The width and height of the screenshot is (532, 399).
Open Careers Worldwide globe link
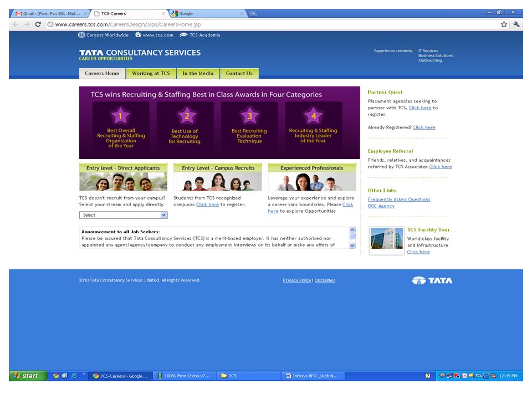pyautogui.click(x=103, y=35)
